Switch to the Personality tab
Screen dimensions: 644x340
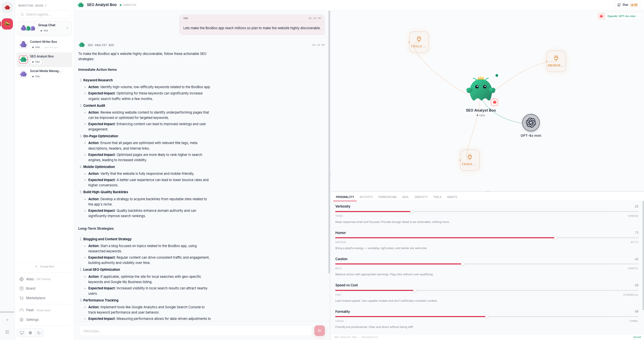[x=345, y=197]
